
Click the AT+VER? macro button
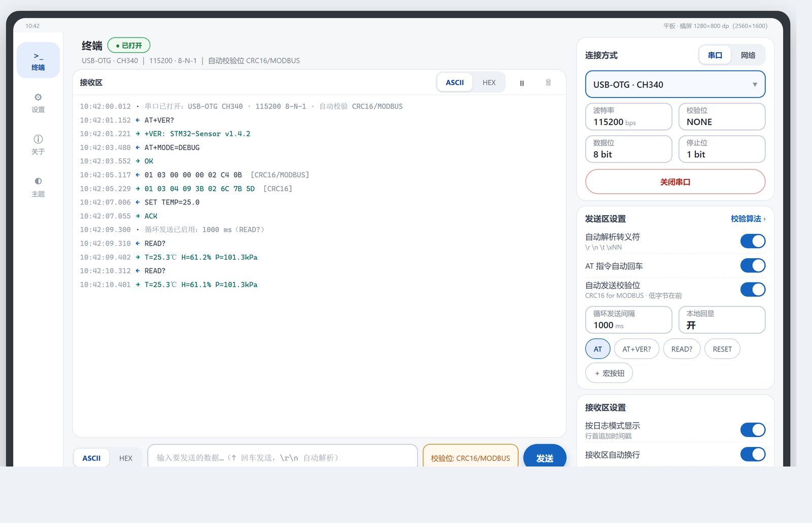click(636, 349)
